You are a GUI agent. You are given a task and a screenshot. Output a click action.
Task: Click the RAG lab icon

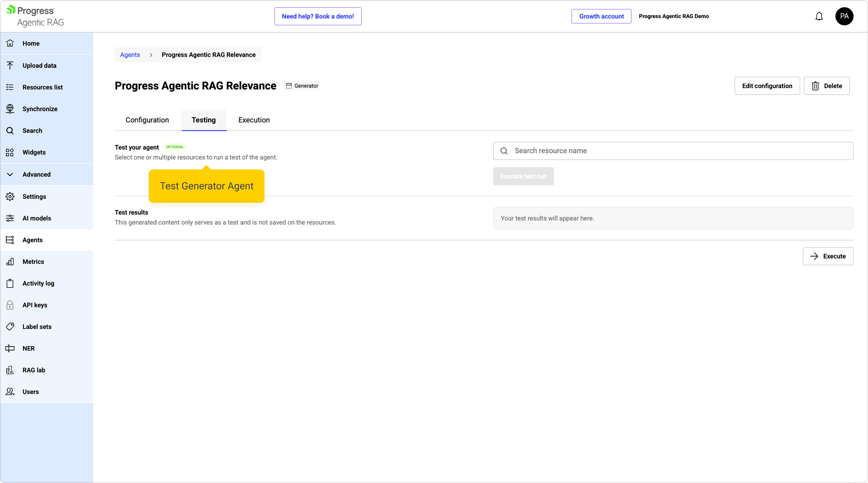pyautogui.click(x=10, y=370)
